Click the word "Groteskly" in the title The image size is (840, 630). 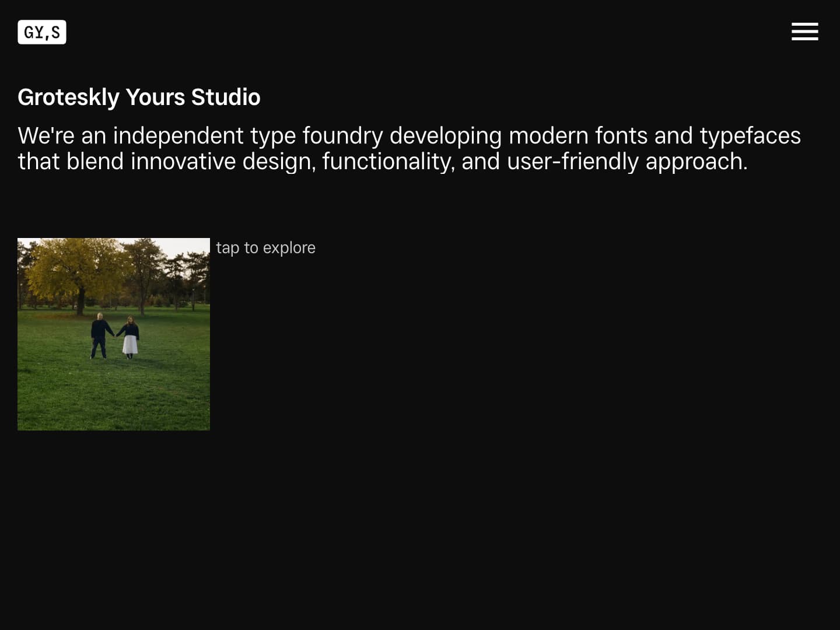click(68, 97)
